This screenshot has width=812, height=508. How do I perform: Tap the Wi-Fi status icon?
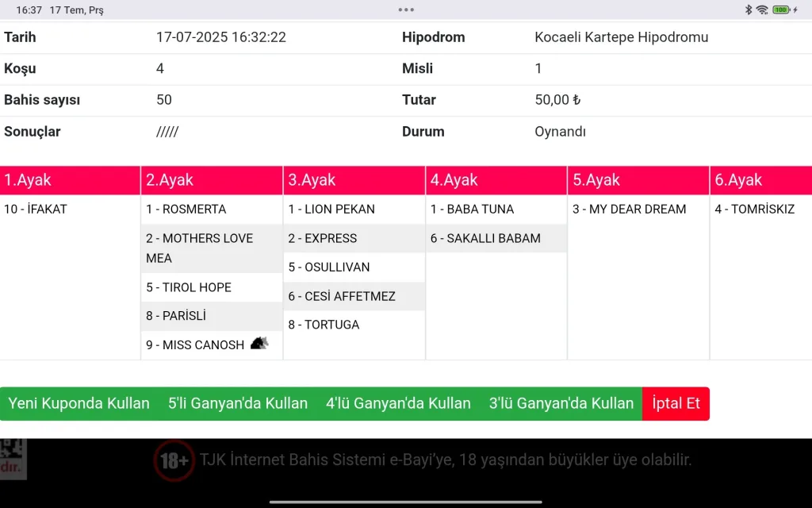click(x=762, y=10)
